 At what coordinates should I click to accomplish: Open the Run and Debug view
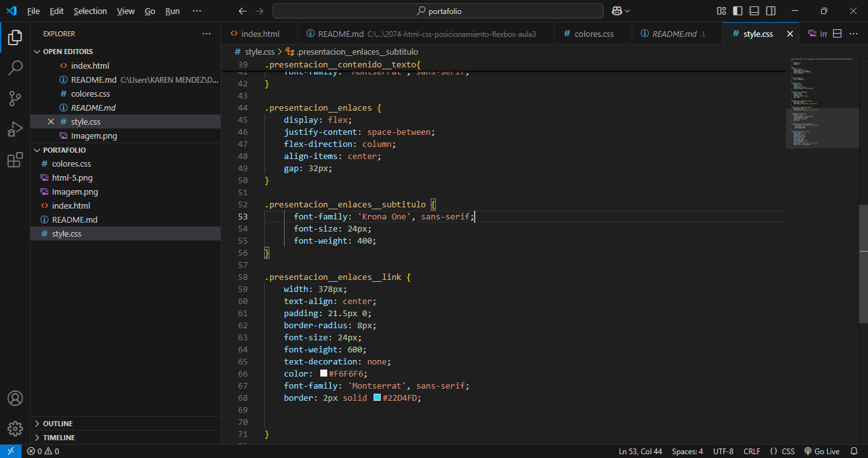tap(15, 129)
